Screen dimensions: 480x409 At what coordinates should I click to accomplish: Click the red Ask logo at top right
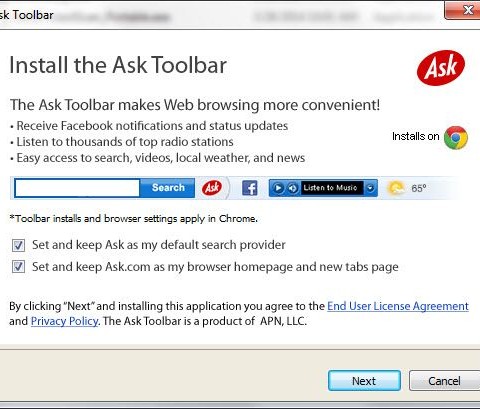[441, 68]
